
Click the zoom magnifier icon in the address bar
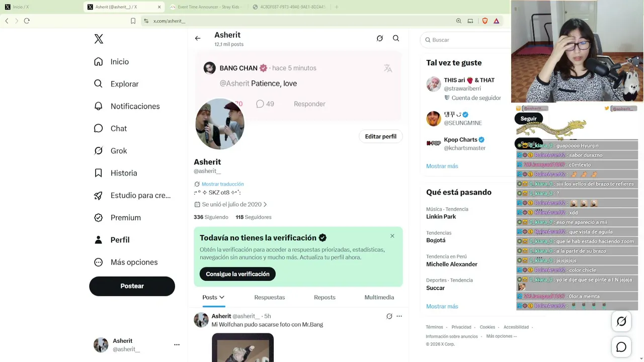click(x=458, y=21)
